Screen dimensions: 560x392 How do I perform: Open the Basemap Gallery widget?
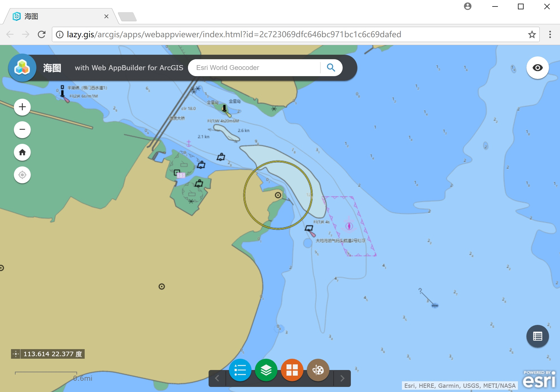point(292,370)
